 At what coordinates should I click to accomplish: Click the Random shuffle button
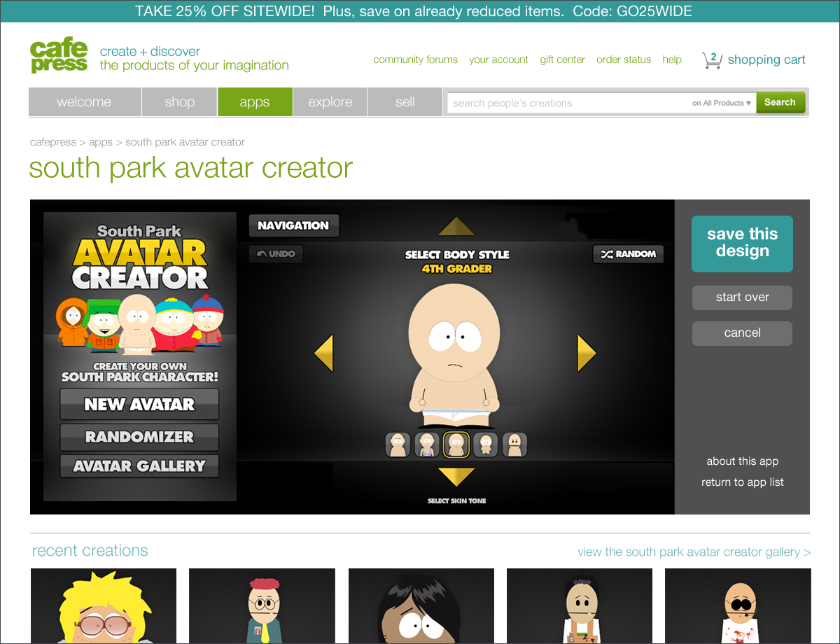tap(628, 254)
